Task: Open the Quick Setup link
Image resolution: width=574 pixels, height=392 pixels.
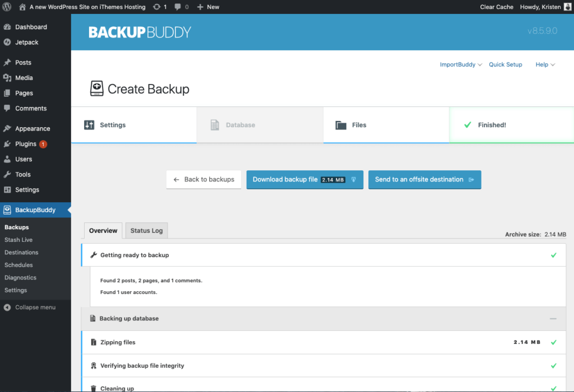Action: click(506, 64)
